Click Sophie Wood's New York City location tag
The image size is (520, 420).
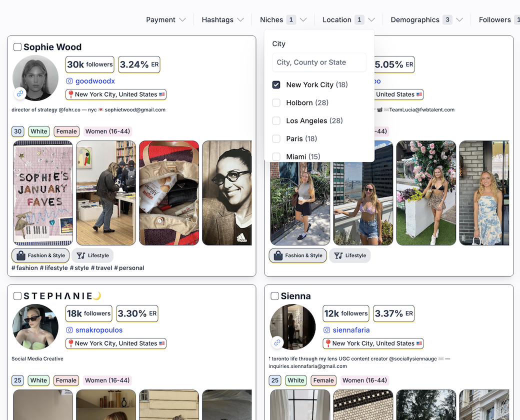click(116, 94)
